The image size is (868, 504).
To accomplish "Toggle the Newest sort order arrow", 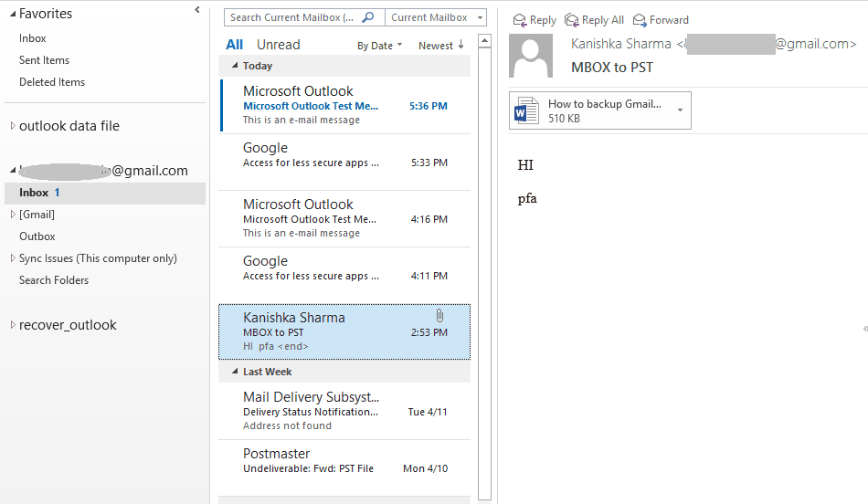I will pos(460,45).
